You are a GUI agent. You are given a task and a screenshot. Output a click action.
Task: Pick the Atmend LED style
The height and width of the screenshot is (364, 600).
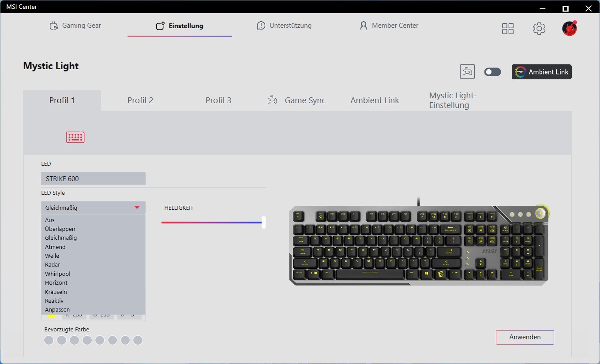[x=93, y=247]
